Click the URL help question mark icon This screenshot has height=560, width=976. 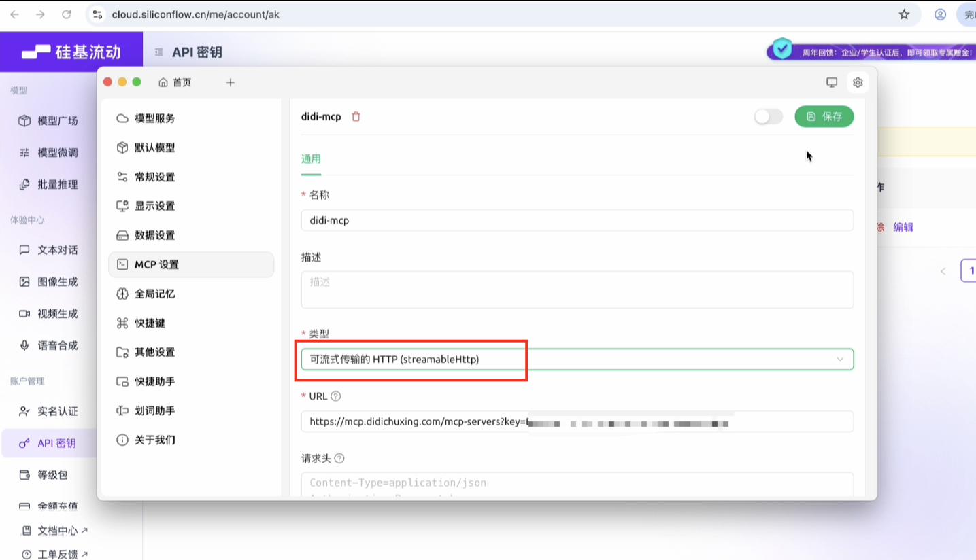[x=335, y=396]
